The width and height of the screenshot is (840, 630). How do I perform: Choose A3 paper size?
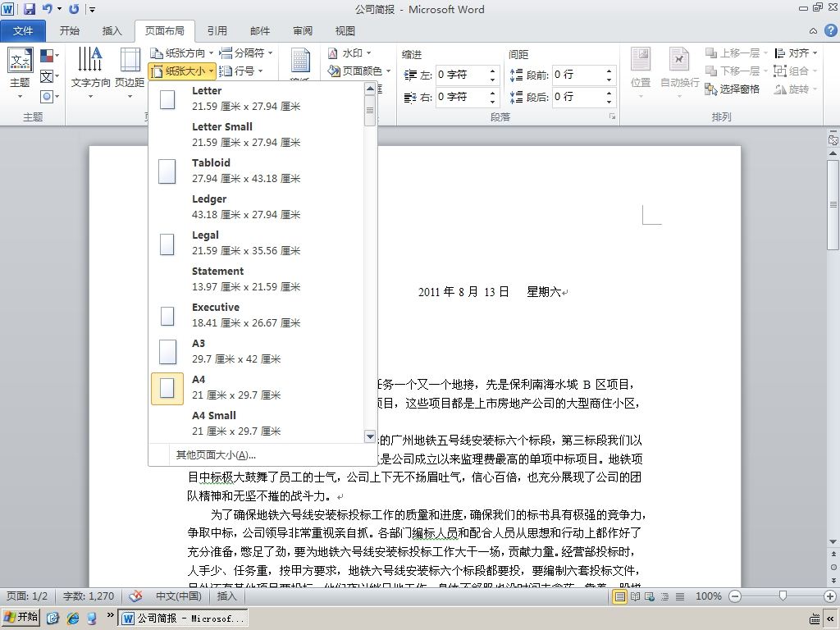tap(256, 351)
